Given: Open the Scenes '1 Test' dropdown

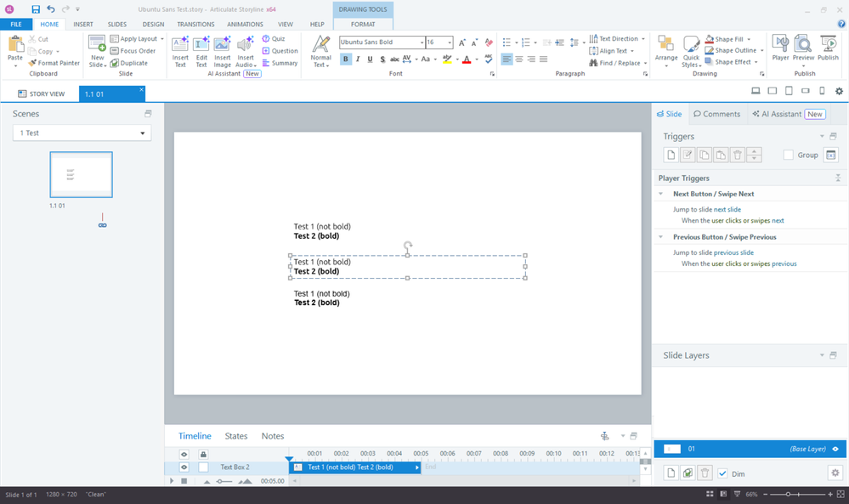Looking at the screenshot, I should point(82,133).
